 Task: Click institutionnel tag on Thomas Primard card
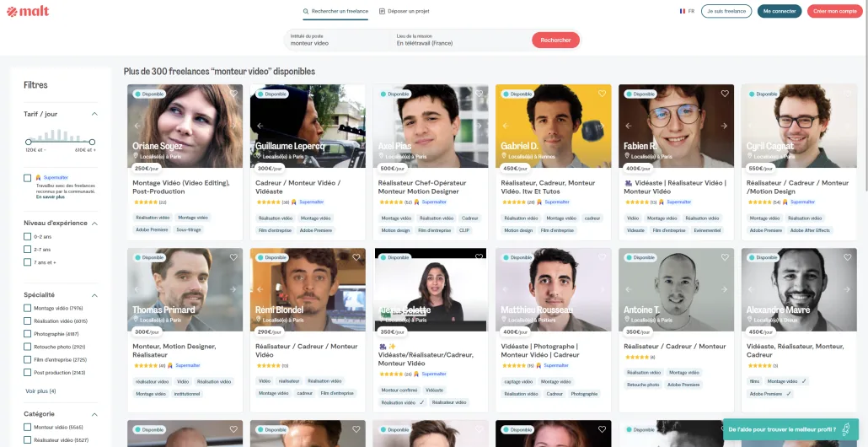click(187, 393)
